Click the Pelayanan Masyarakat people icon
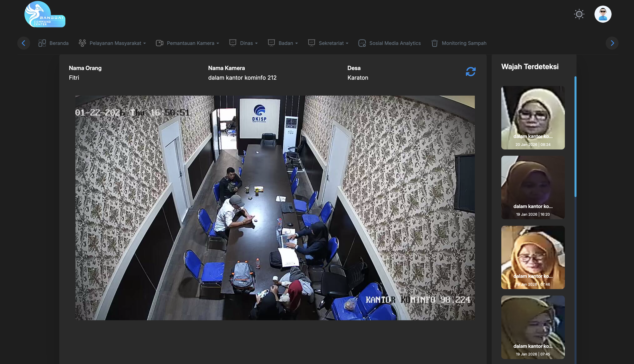This screenshot has height=364, width=634. (82, 43)
